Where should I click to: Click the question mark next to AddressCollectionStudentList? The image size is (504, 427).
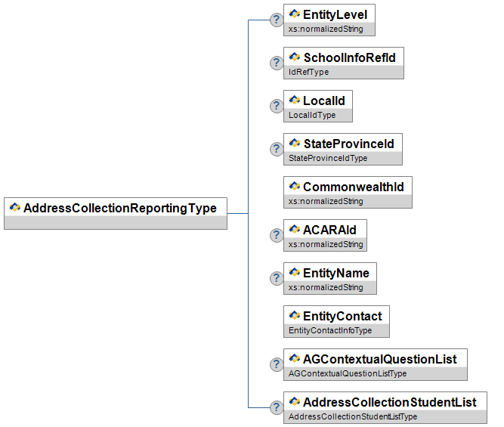pyautogui.click(x=277, y=407)
